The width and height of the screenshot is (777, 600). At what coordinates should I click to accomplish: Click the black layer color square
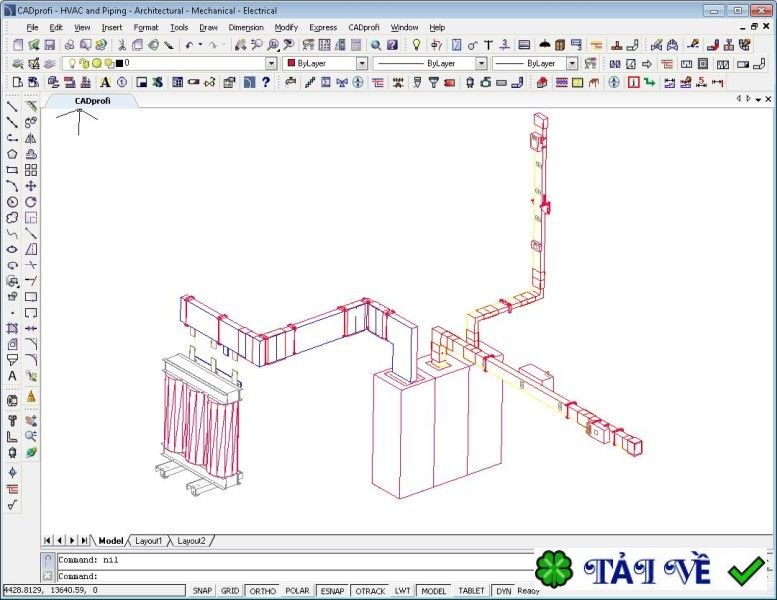[x=119, y=63]
